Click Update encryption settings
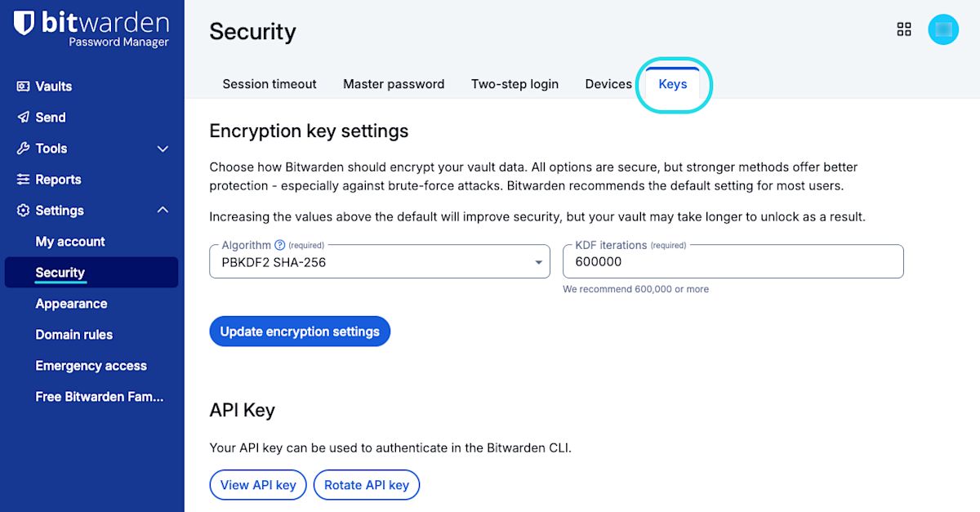This screenshot has width=980, height=512. pos(300,331)
